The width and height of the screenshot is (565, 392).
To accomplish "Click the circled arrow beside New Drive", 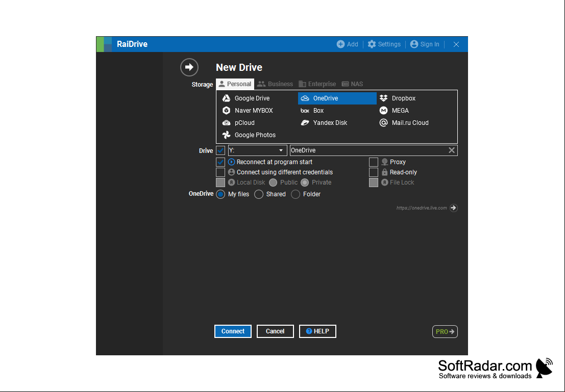I will (189, 67).
